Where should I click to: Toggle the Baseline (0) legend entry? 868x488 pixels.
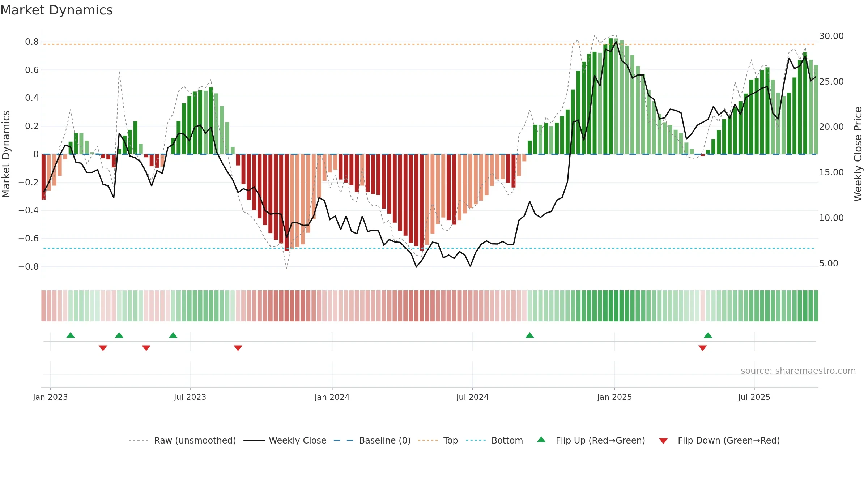pyautogui.click(x=372, y=440)
